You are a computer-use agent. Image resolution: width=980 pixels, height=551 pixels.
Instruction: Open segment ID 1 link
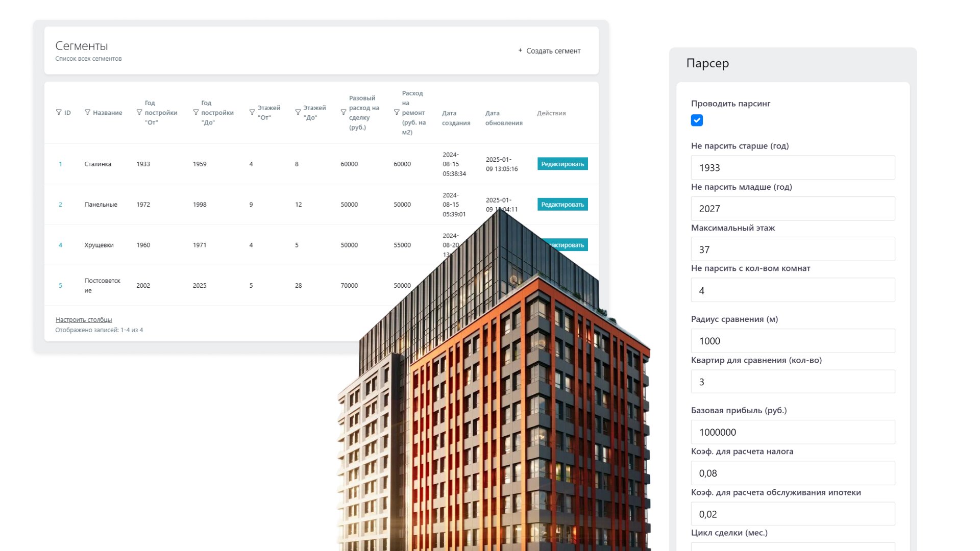pyautogui.click(x=60, y=164)
